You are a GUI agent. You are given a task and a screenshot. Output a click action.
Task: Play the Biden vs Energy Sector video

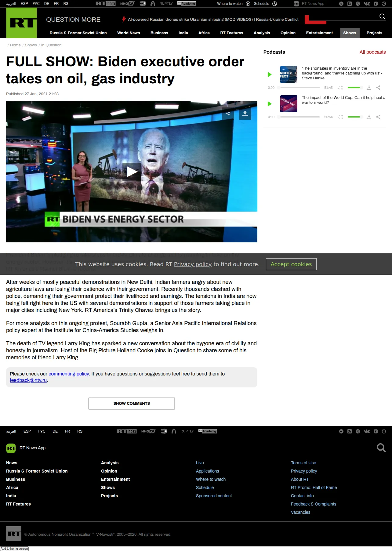[x=132, y=172]
